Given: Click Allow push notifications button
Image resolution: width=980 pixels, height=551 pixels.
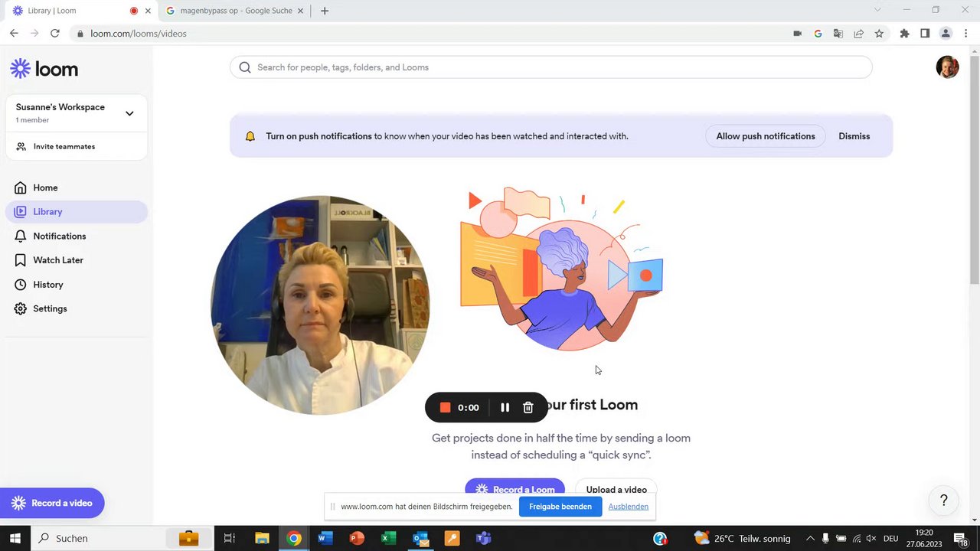Looking at the screenshot, I should [766, 136].
